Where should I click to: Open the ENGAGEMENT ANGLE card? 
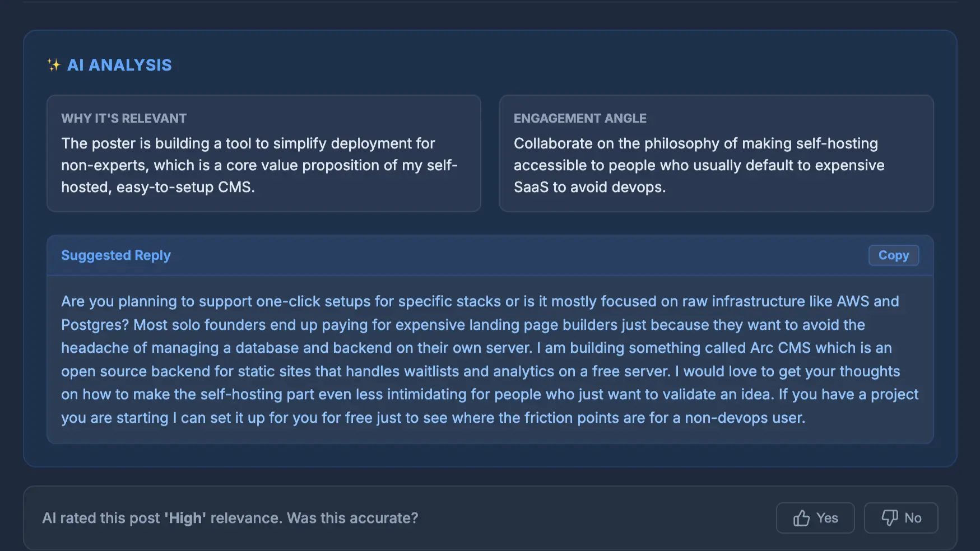(717, 153)
